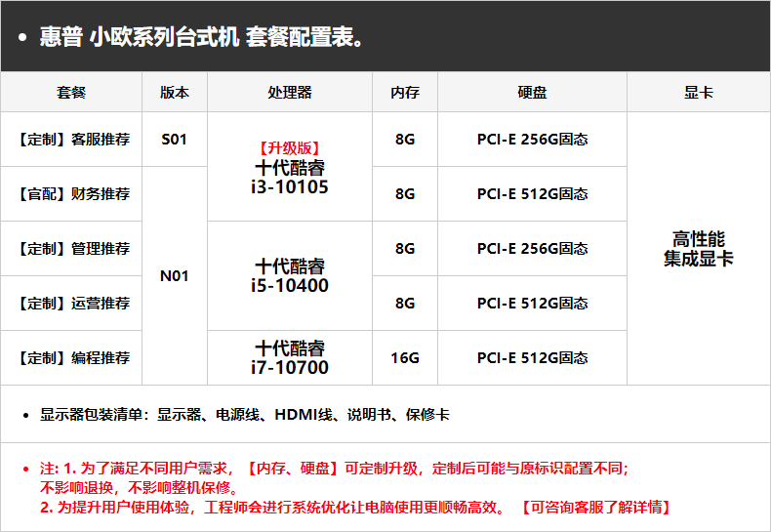Screen dimensions: 771x532
Task: Click the red 【升级版】 label
Action: [290, 148]
